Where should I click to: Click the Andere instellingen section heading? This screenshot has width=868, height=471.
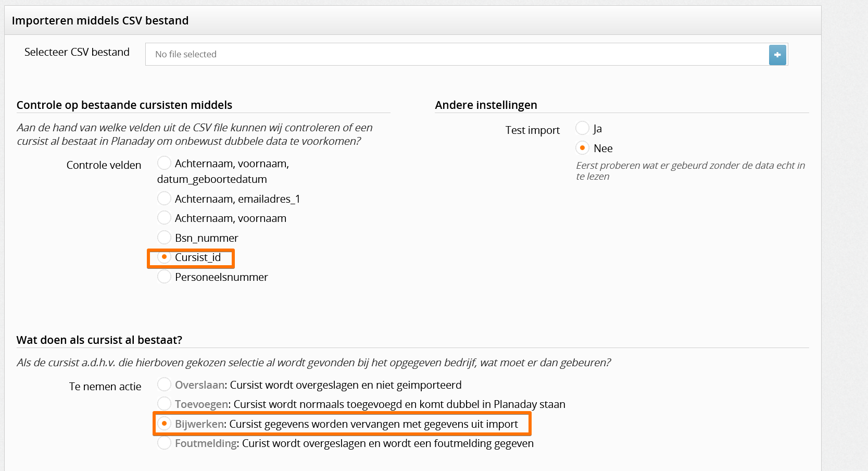coord(486,105)
